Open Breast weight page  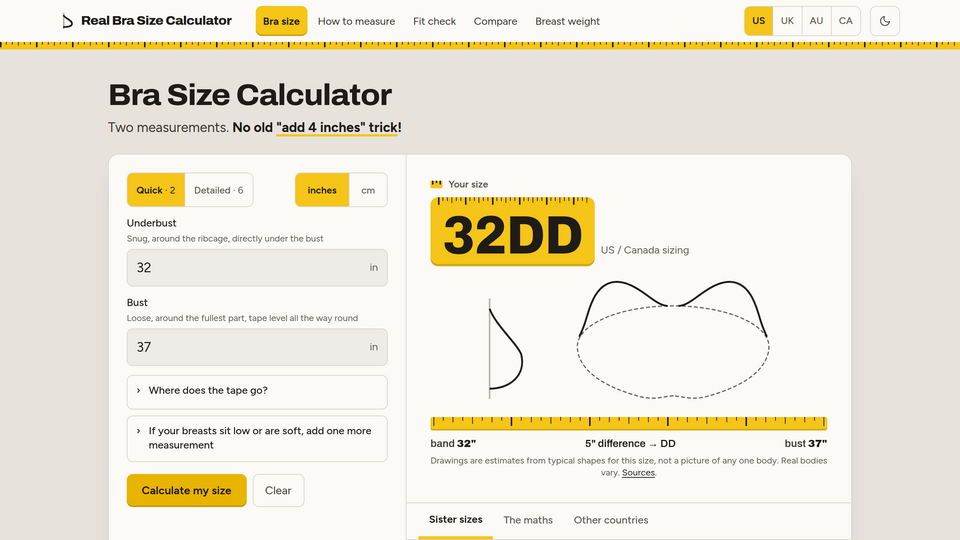pyautogui.click(x=567, y=21)
